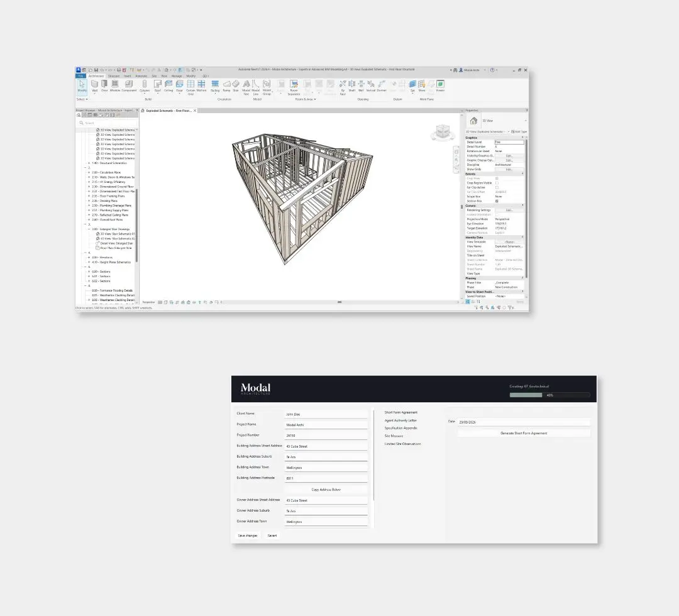The height and width of the screenshot is (616, 679).
Task: Click the 40% progress bar in Modal header
Action: click(550, 395)
